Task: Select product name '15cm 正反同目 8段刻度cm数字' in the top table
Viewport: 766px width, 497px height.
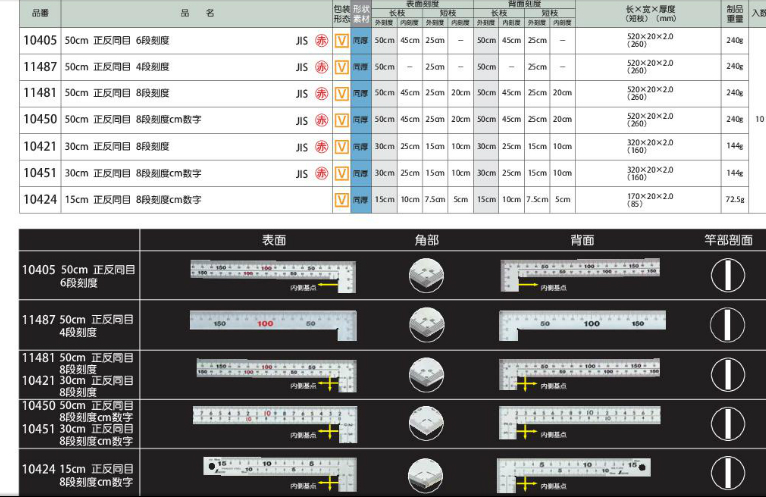Action: [133, 199]
